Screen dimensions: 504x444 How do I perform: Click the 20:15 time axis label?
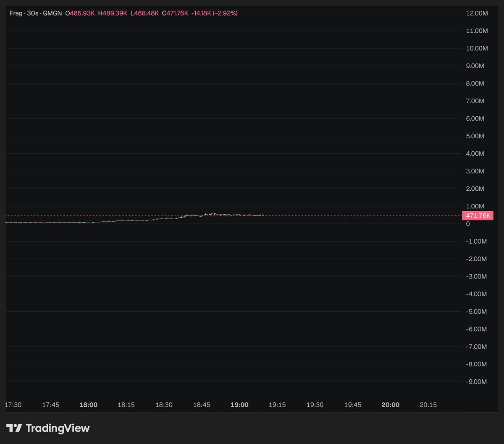pos(428,405)
